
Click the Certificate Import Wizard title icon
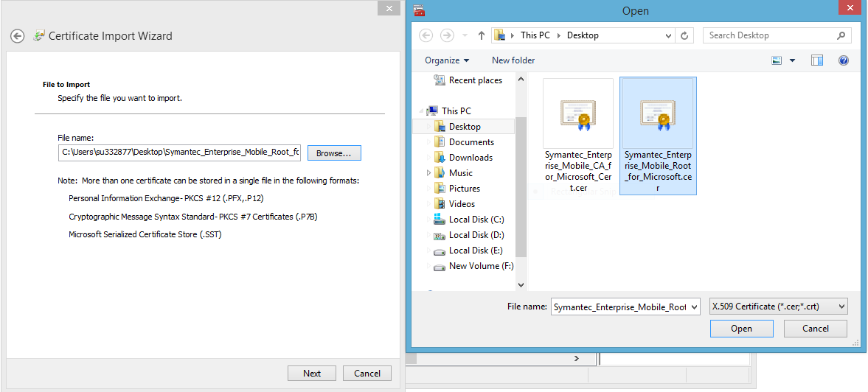pyautogui.click(x=39, y=36)
